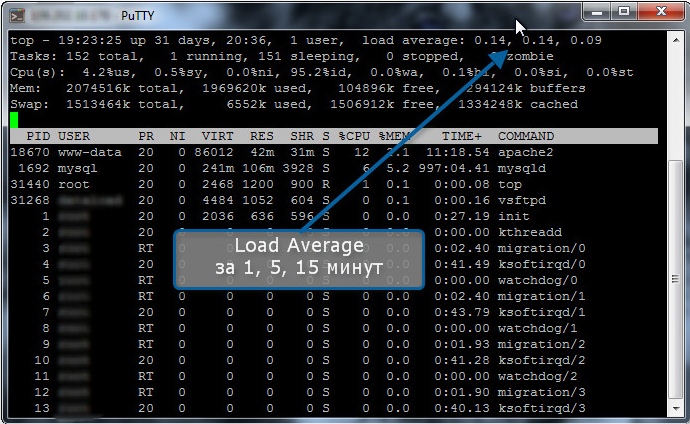The width and height of the screenshot is (690, 424).
Task: Minimize the PuTTY window
Action: 600,11
